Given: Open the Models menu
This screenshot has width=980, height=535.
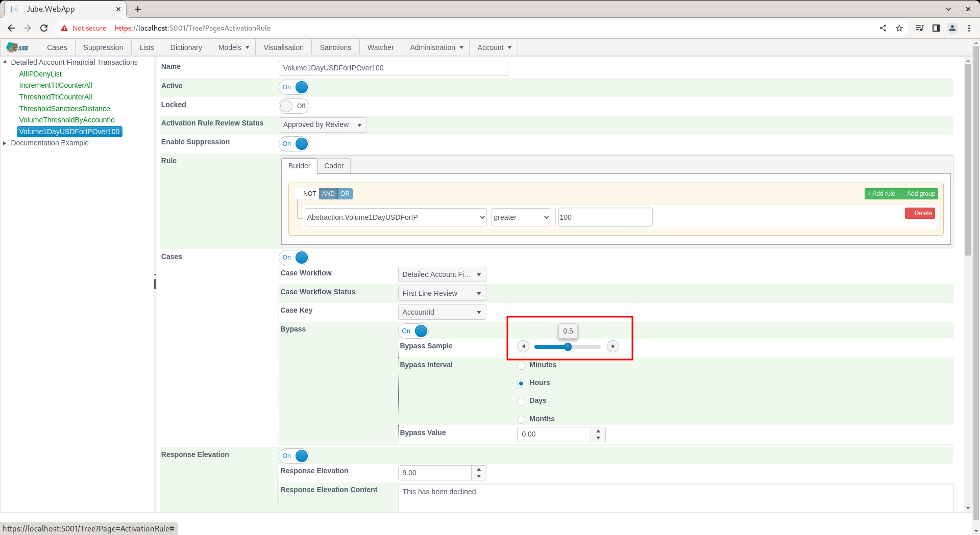Looking at the screenshot, I should point(234,47).
